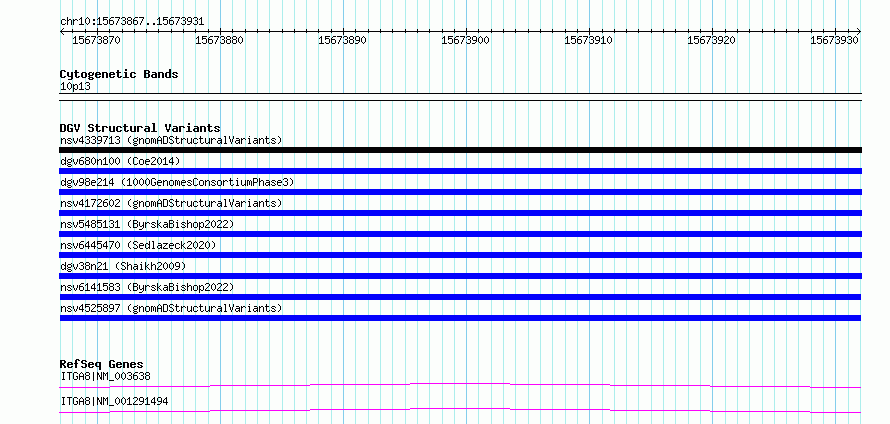The width and height of the screenshot is (890, 424).
Task: Click ruler position 15673900
Action: click(x=466, y=40)
